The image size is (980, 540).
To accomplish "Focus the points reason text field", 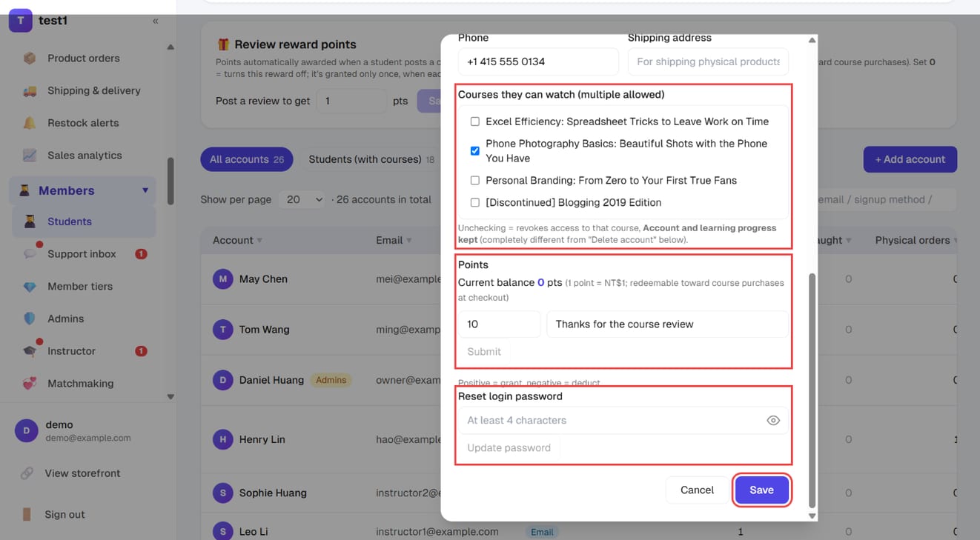I will point(668,324).
